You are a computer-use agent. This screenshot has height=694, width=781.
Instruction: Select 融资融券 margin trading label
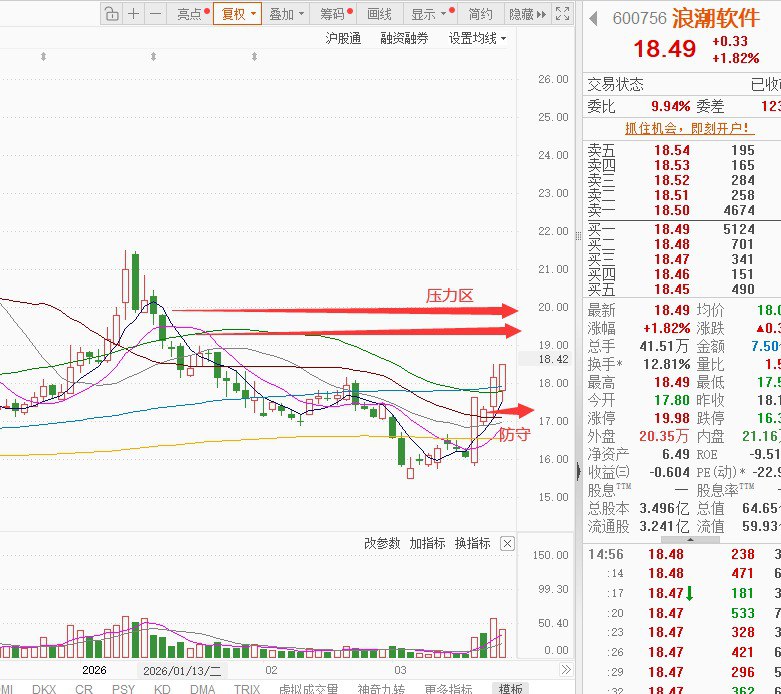404,38
